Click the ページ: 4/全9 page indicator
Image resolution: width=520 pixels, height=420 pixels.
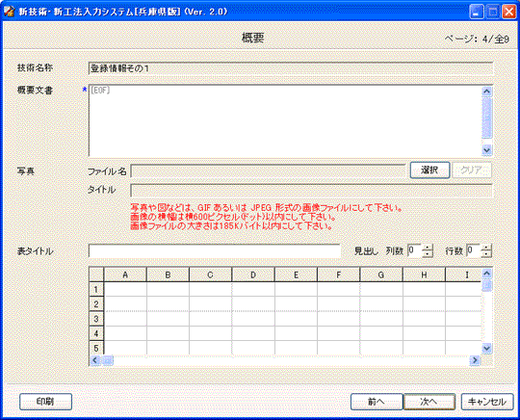477,39
